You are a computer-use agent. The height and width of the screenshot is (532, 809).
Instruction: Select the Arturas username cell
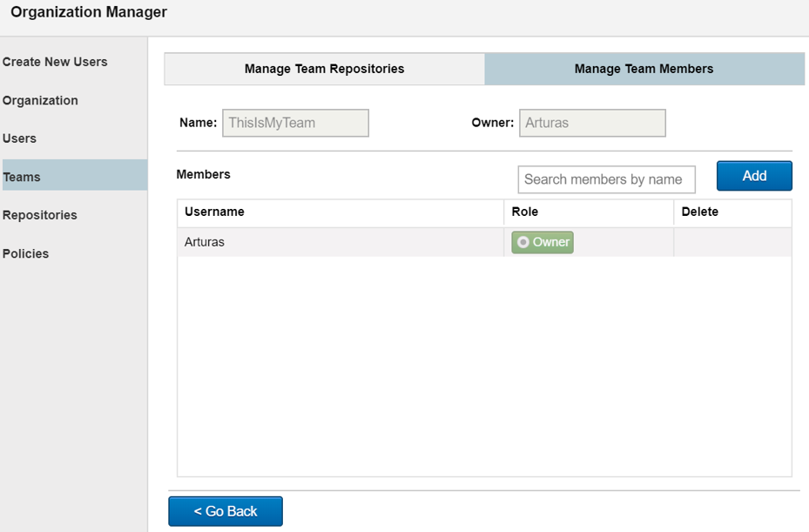(340, 242)
